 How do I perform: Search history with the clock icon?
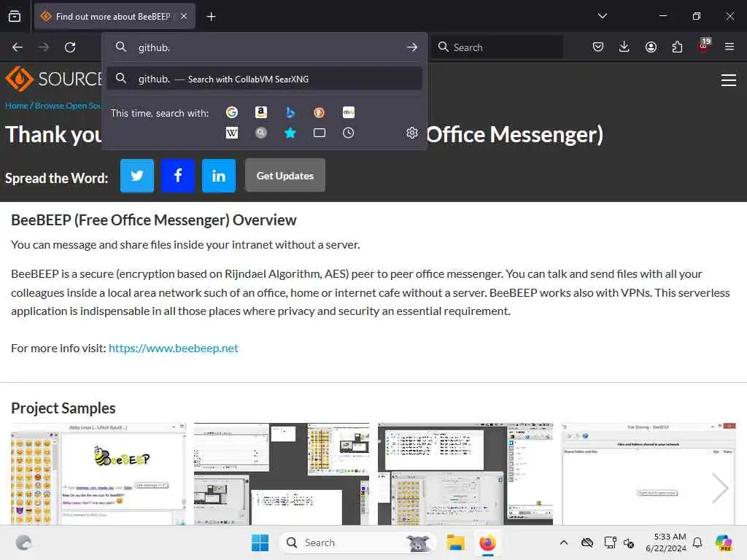(348, 133)
